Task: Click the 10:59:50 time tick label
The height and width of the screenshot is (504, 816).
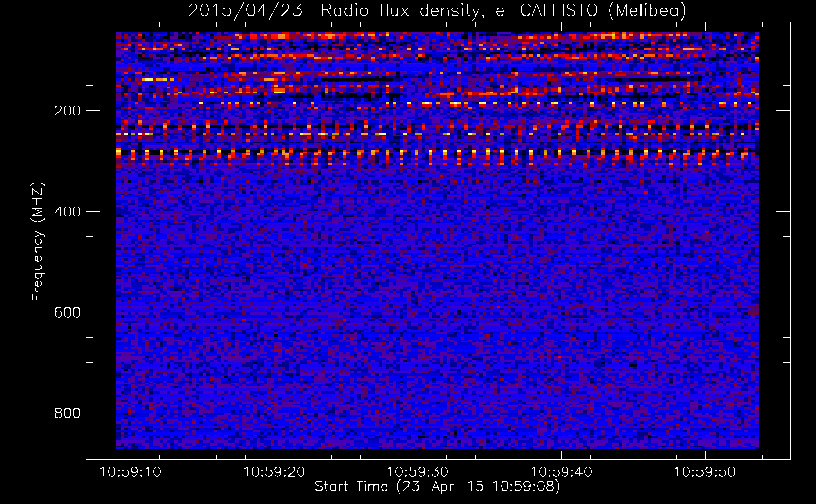Action: pos(705,472)
